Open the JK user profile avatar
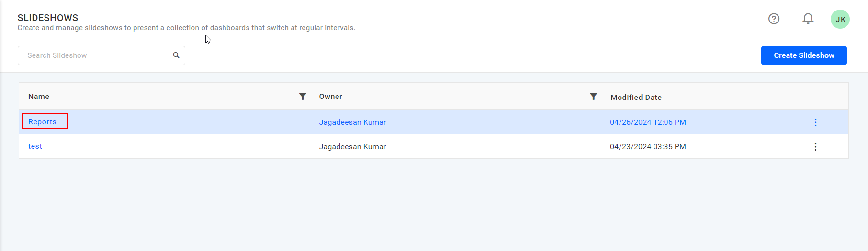 pos(840,19)
